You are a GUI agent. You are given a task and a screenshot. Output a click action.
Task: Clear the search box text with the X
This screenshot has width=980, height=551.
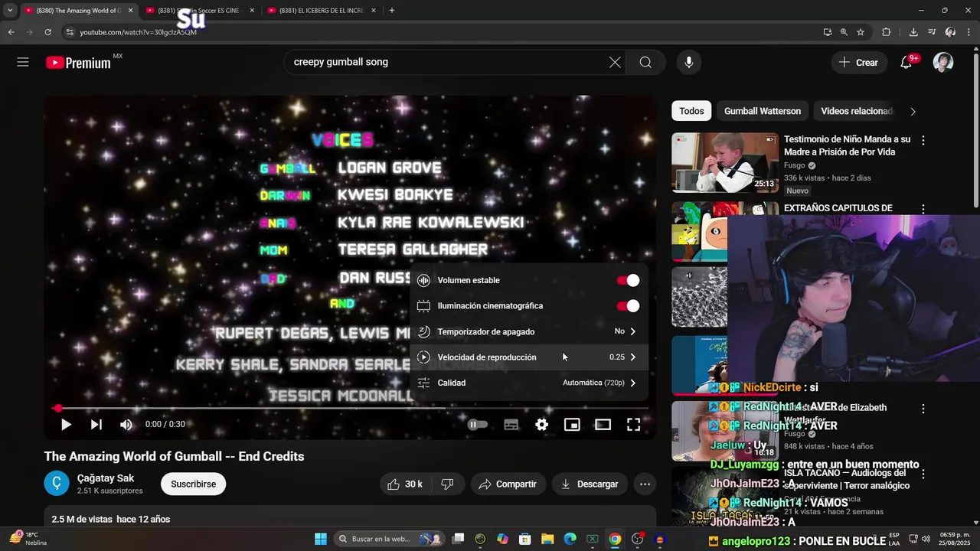point(615,62)
